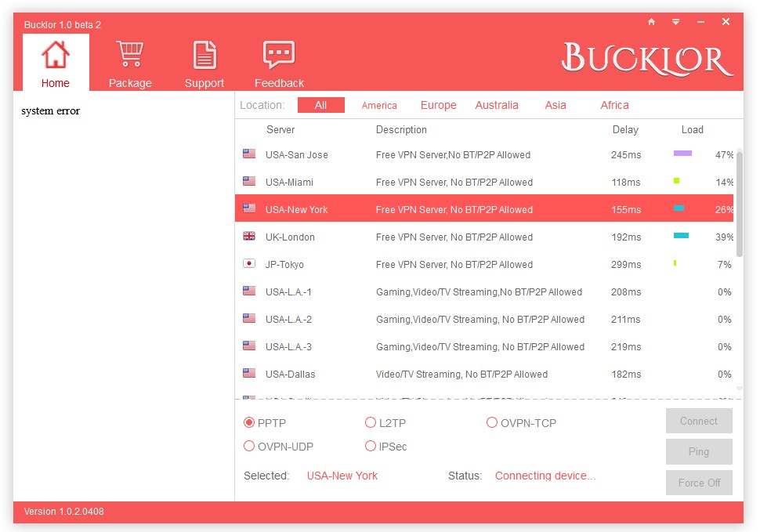Click the 118ms delay value
This screenshot has height=532, width=760.
coord(626,183)
